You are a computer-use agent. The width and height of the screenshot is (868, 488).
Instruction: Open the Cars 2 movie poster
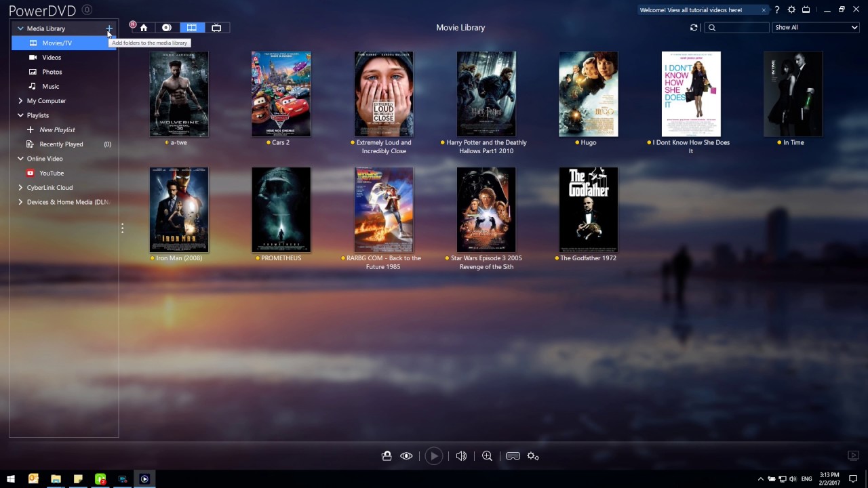tap(281, 94)
